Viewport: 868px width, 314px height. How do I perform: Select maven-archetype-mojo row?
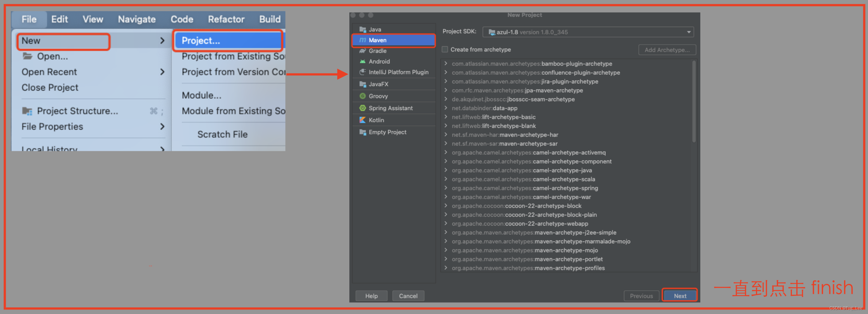pos(566,250)
